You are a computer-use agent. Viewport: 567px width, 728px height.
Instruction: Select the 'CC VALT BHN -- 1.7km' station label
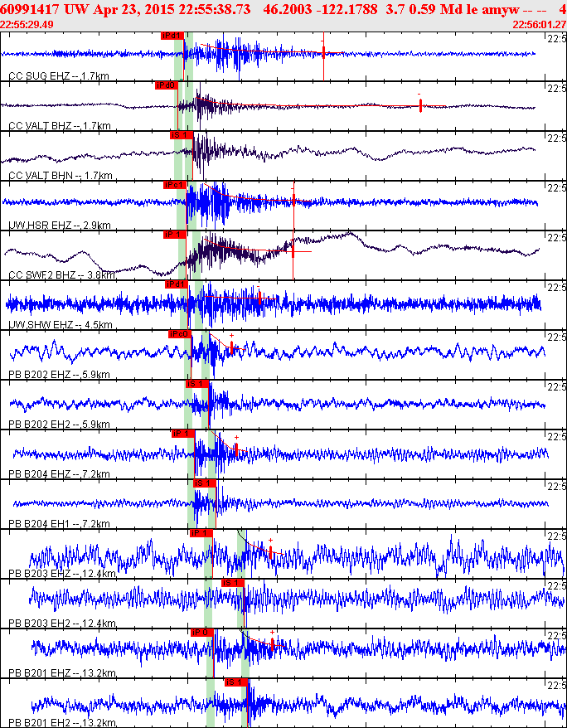[61, 176]
